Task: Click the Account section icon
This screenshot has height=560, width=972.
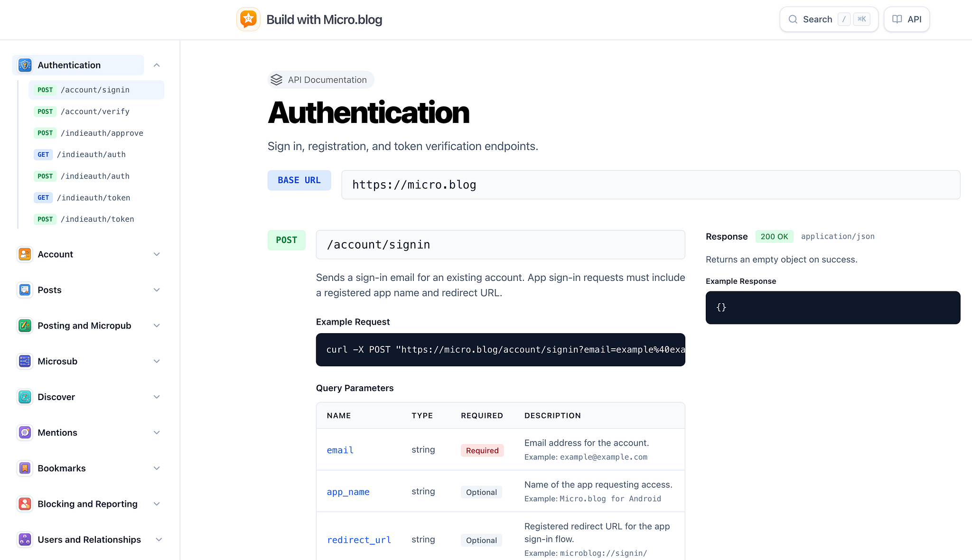Action: 25,254
